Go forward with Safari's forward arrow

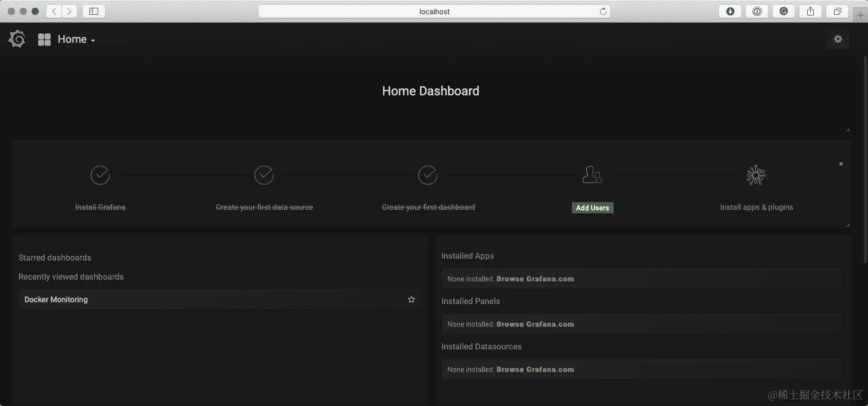coord(70,11)
